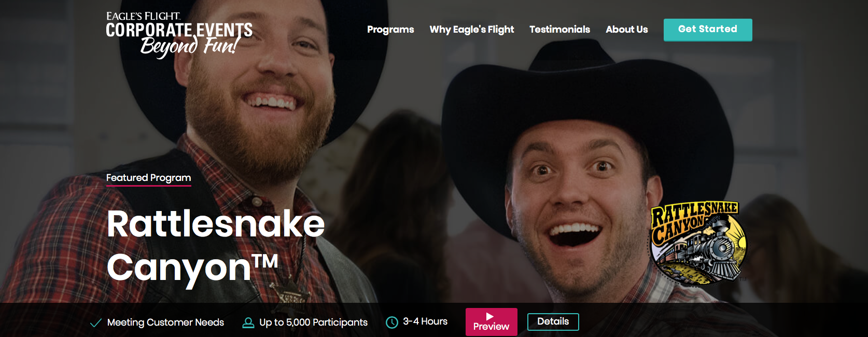Click the Rattlesnake Canyon heading
Image resolution: width=868 pixels, height=337 pixels.
click(216, 246)
